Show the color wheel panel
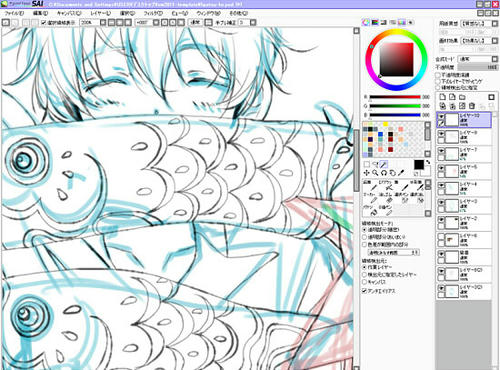Viewport: 500px width, 370px height. (x=366, y=23)
